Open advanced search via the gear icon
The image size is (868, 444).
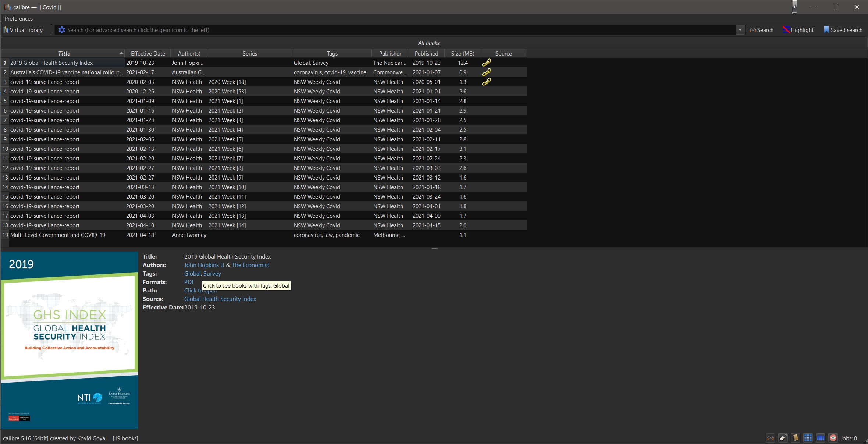click(62, 30)
